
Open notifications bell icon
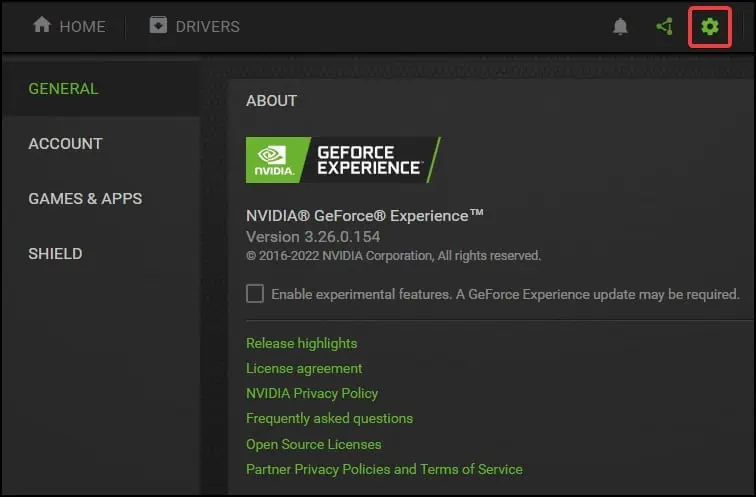pos(620,27)
